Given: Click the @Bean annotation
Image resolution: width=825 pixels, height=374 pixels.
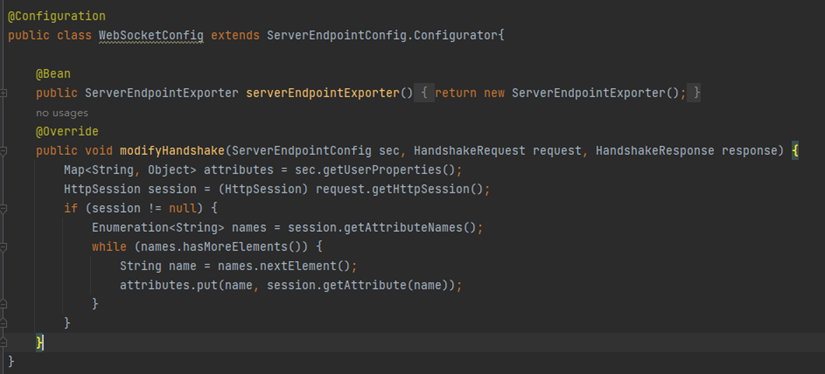Looking at the screenshot, I should pyautogui.click(x=53, y=74).
